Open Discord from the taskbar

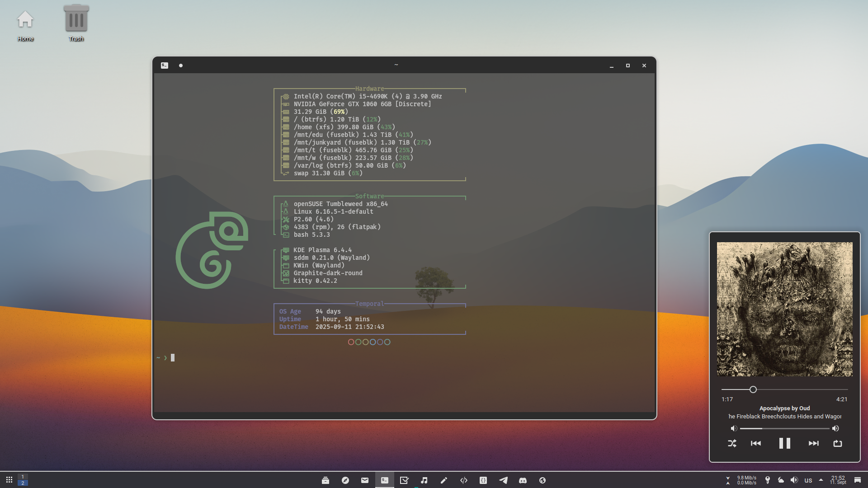(523, 480)
